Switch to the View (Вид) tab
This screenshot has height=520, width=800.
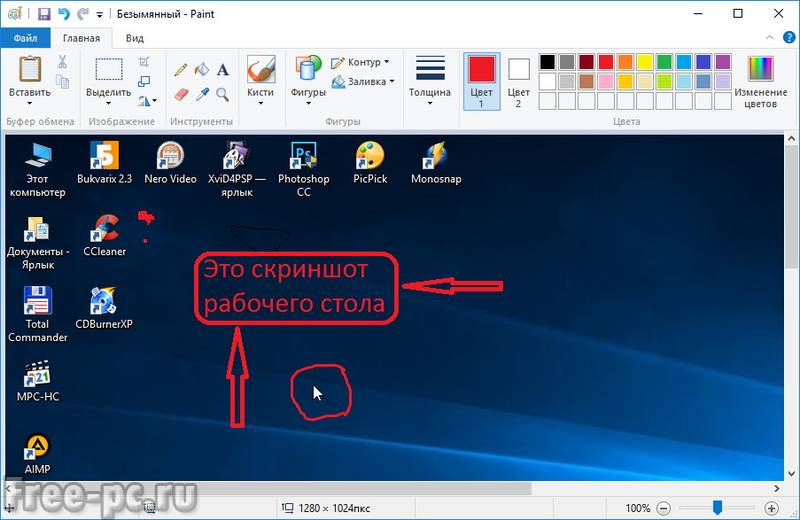pos(135,38)
